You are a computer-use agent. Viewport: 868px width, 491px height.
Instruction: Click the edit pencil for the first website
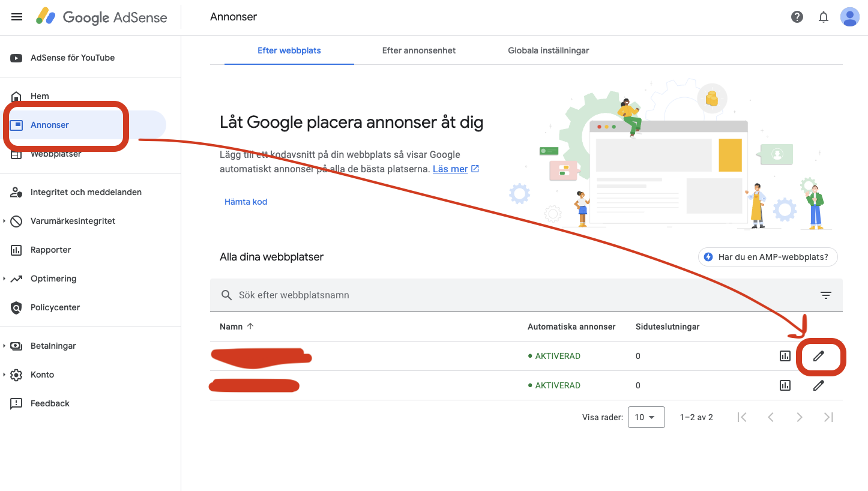pyautogui.click(x=818, y=356)
